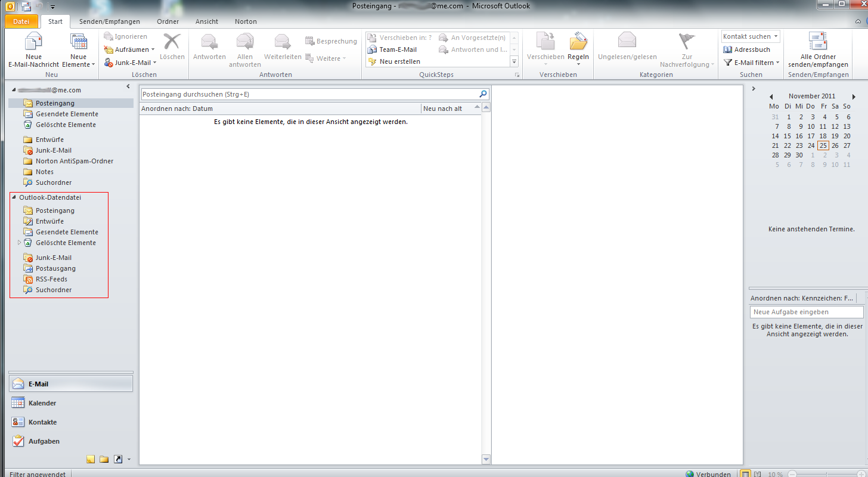Open the Kalender view in the navigation pane
The height and width of the screenshot is (477, 868).
pos(71,403)
